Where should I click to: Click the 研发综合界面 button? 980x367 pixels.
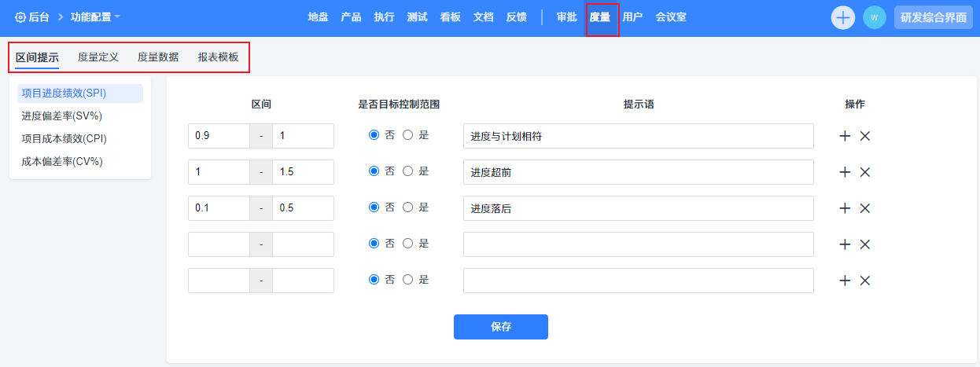(x=933, y=17)
